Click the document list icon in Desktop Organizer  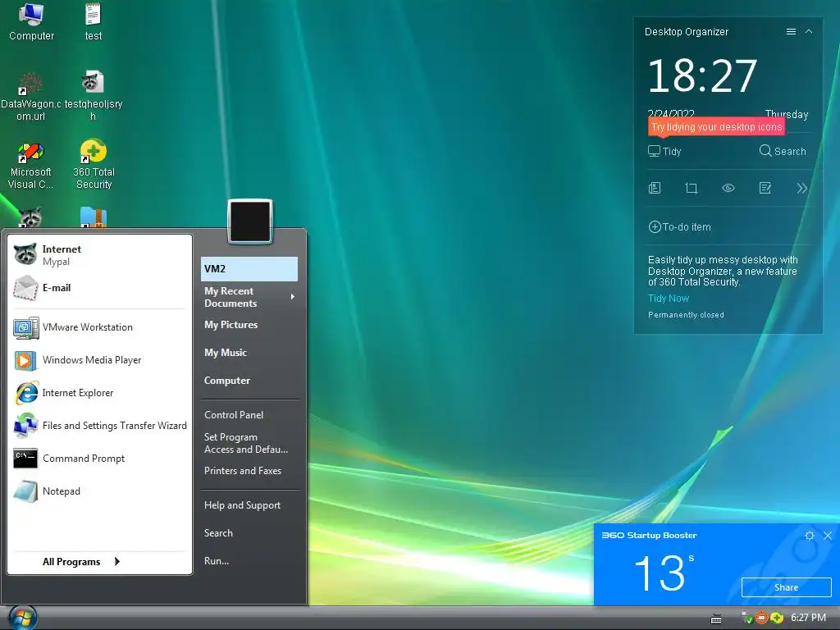click(x=655, y=188)
